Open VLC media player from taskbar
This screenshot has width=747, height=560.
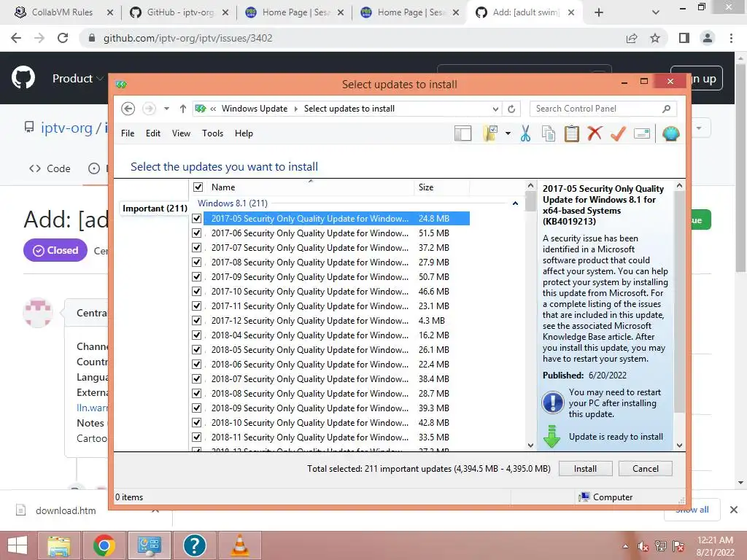coord(239,545)
